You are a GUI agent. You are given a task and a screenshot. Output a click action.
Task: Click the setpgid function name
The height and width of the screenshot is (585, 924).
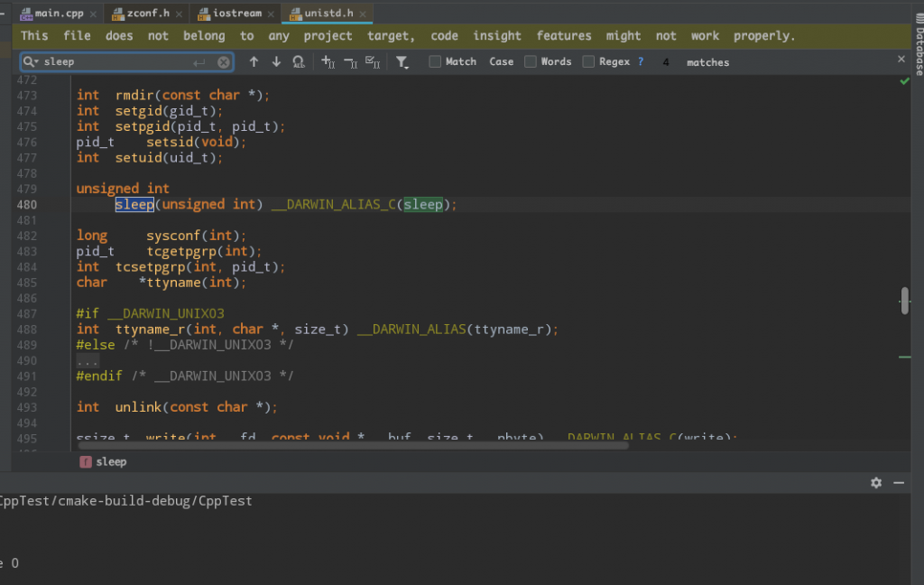tap(142, 126)
